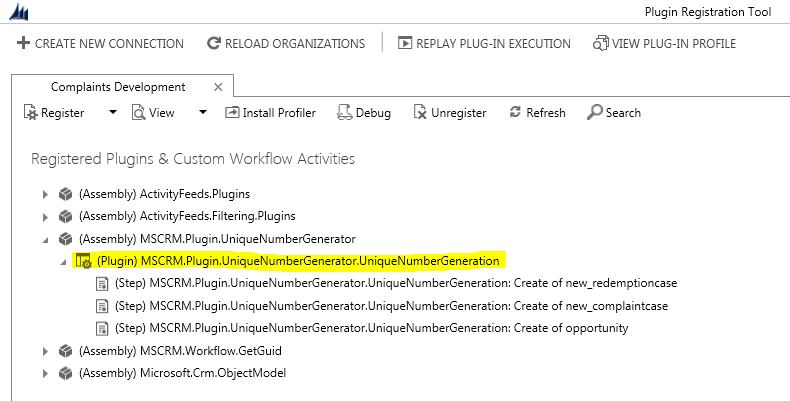Click the Refresh label
790x401 pixels.
coord(546,113)
